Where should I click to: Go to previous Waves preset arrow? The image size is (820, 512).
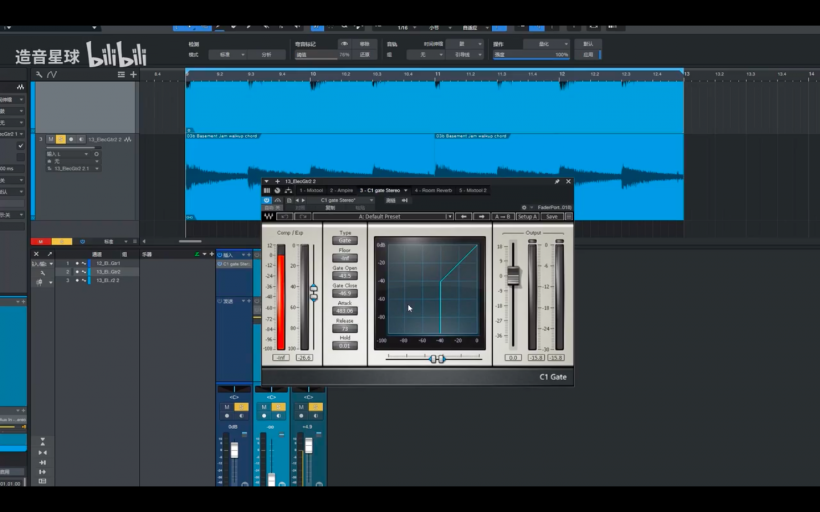coord(463,217)
